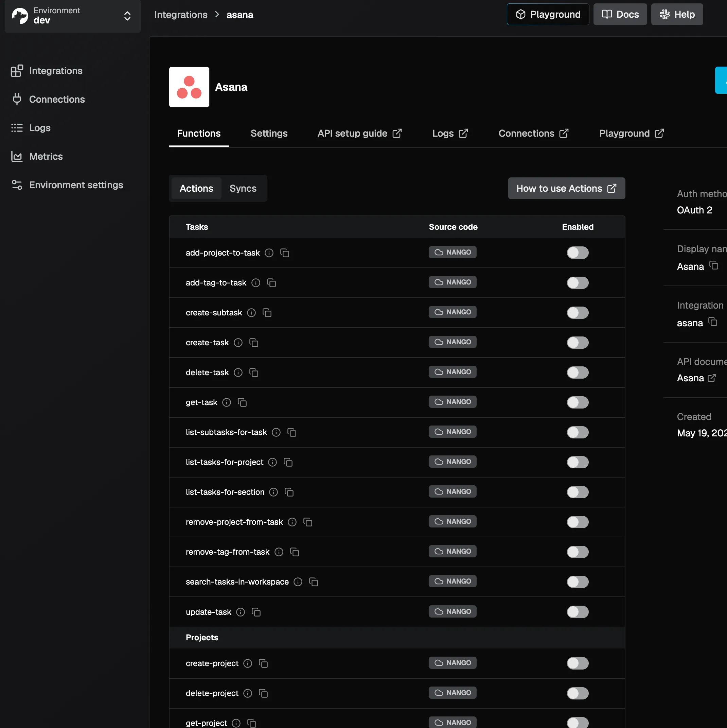This screenshot has height=728, width=727.
Task: Open the Settings tab
Action: point(269,133)
